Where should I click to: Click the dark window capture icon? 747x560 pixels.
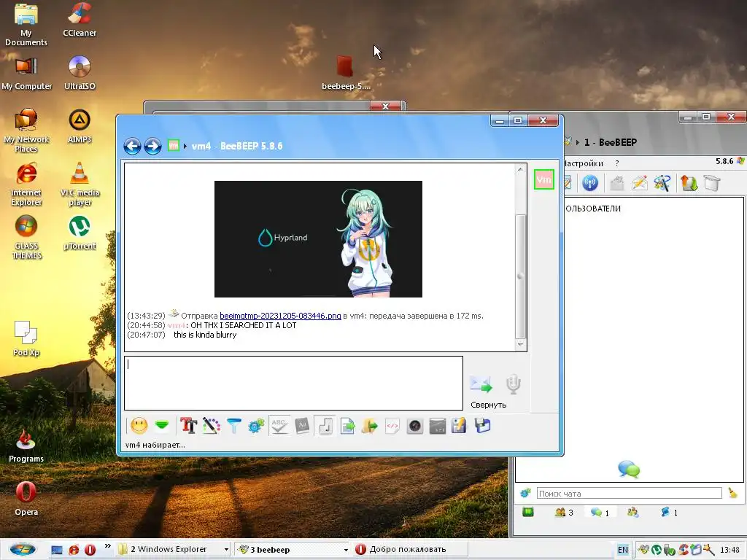pyautogui.click(x=438, y=425)
